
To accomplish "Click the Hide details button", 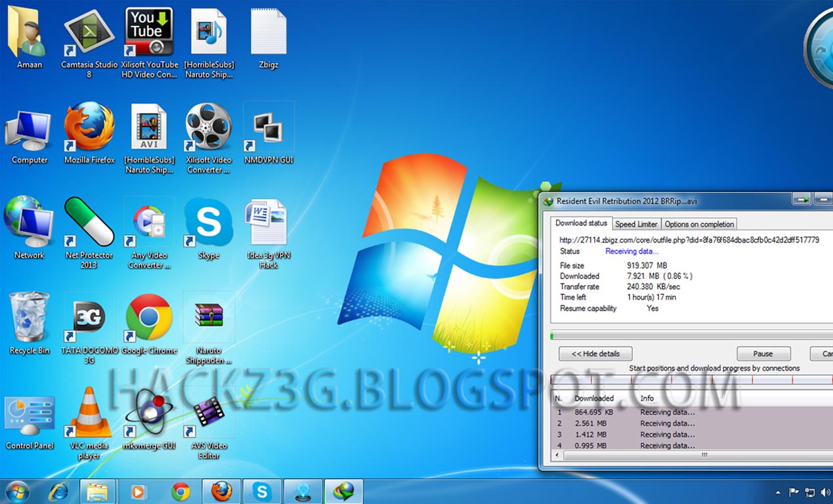I will click(595, 354).
